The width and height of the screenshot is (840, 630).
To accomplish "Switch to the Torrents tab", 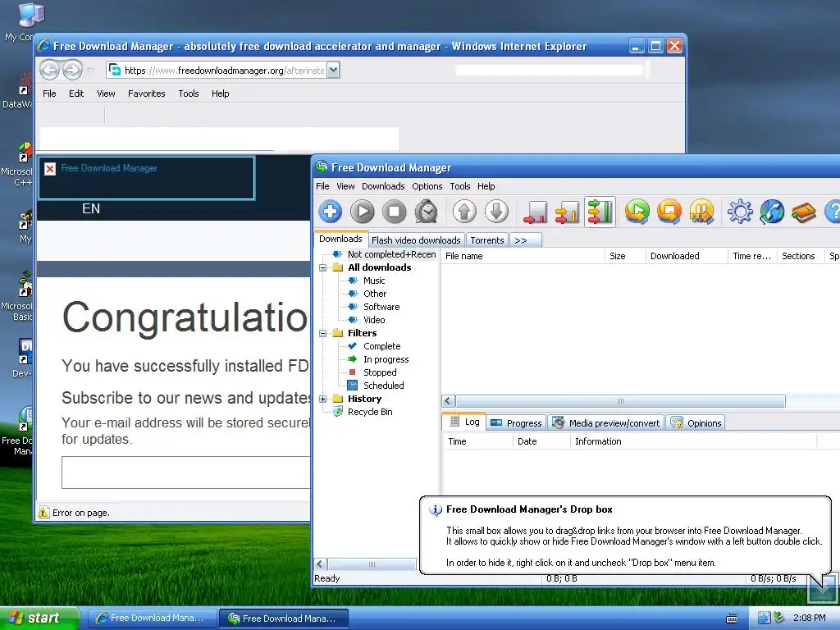I will 487,240.
